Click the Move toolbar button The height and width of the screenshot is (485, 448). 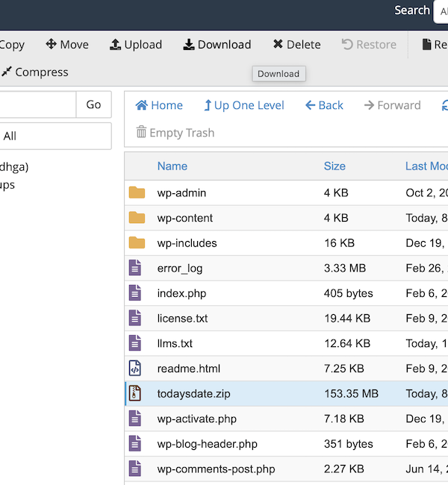click(x=67, y=45)
